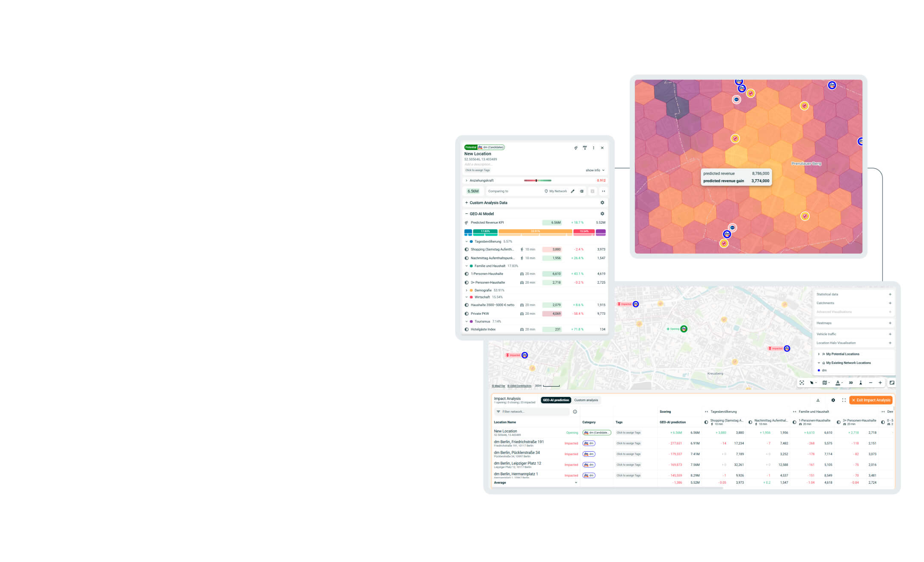Viewport: 924px width, 562px height.
Task: Collapse the Wirtschaft group
Action: click(466, 297)
